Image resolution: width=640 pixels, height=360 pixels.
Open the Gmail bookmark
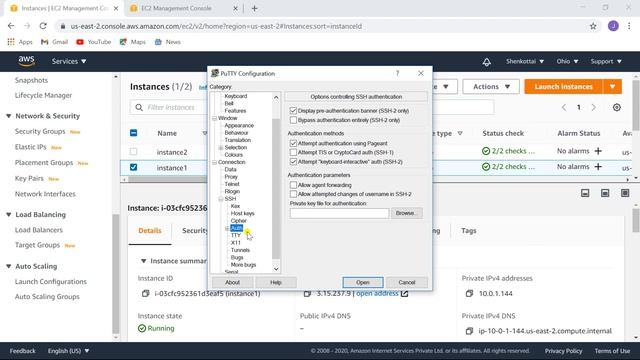pos(54,42)
